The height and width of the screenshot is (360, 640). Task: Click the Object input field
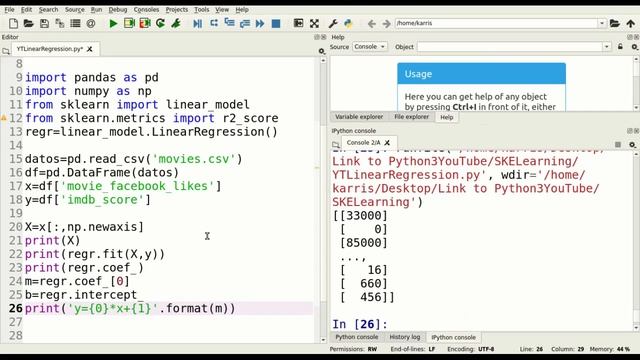[510, 47]
